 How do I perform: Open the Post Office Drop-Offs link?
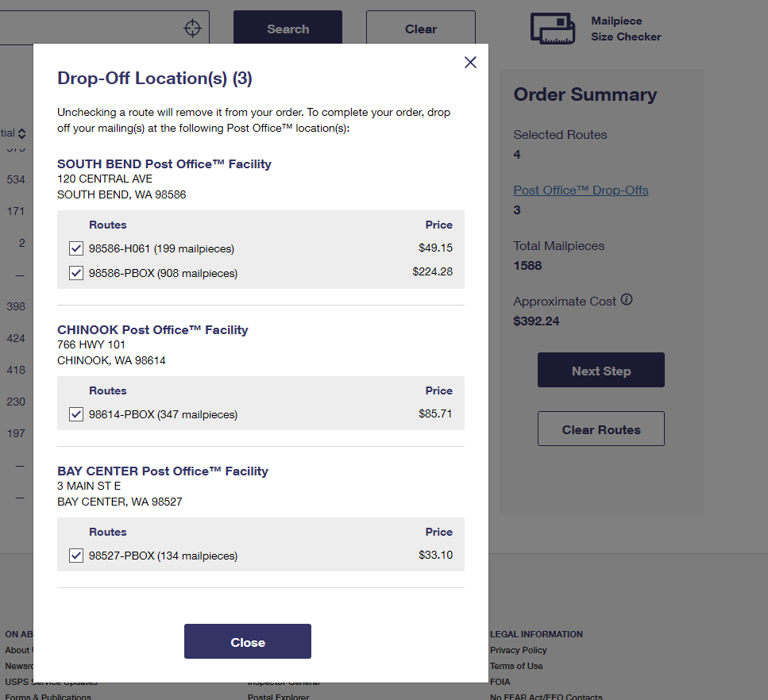tap(581, 190)
